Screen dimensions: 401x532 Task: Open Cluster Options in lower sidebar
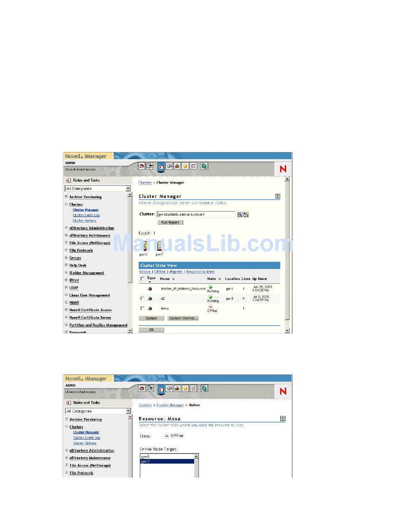(85, 443)
